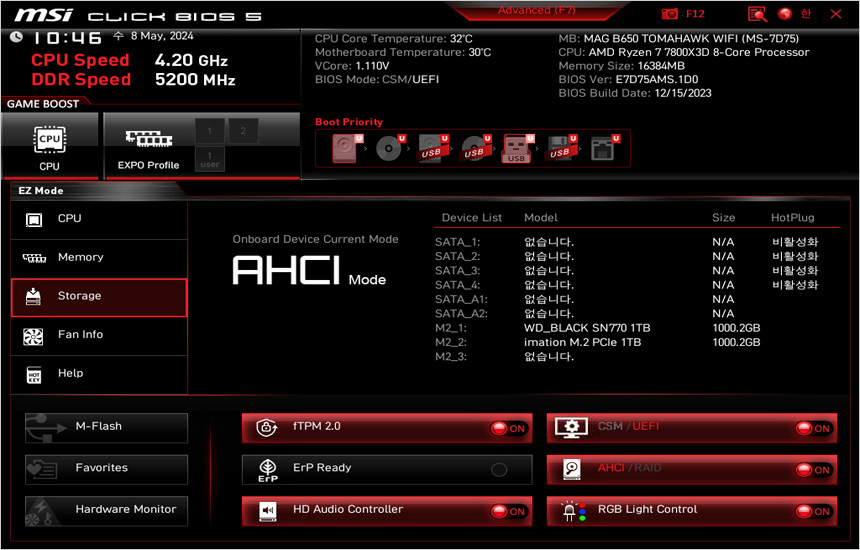Click the 4.20 GHz CPU speed value

click(191, 60)
